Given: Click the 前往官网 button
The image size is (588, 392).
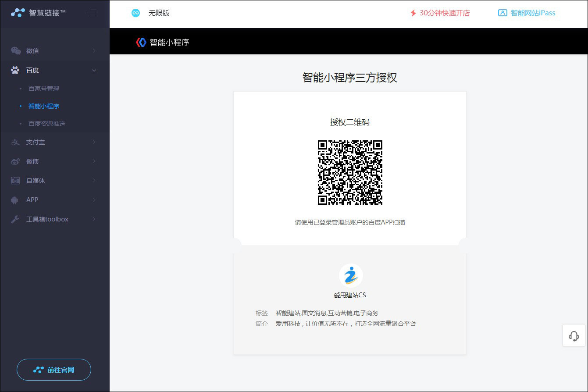Looking at the screenshot, I should point(54,370).
